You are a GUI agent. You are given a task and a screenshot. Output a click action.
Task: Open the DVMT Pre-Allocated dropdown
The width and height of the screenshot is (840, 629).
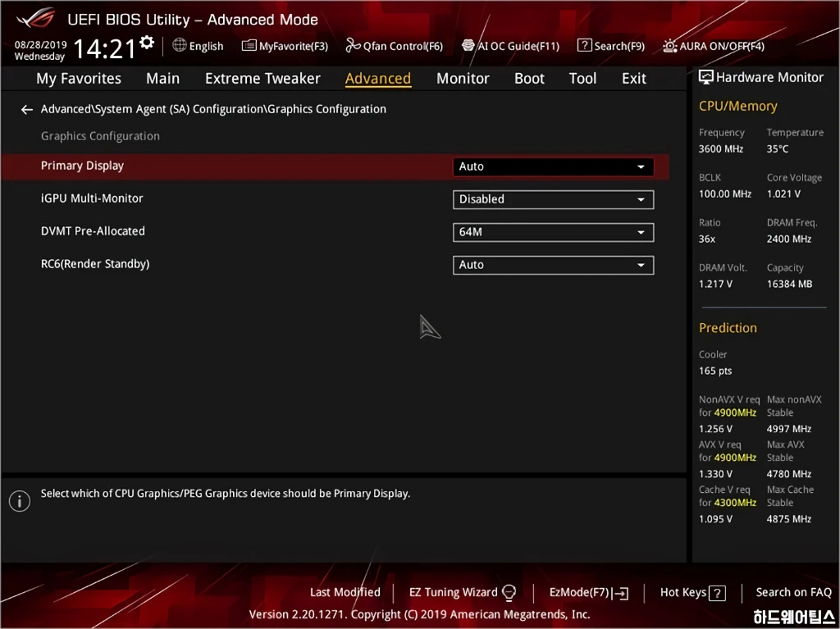pyautogui.click(x=553, y=232)
